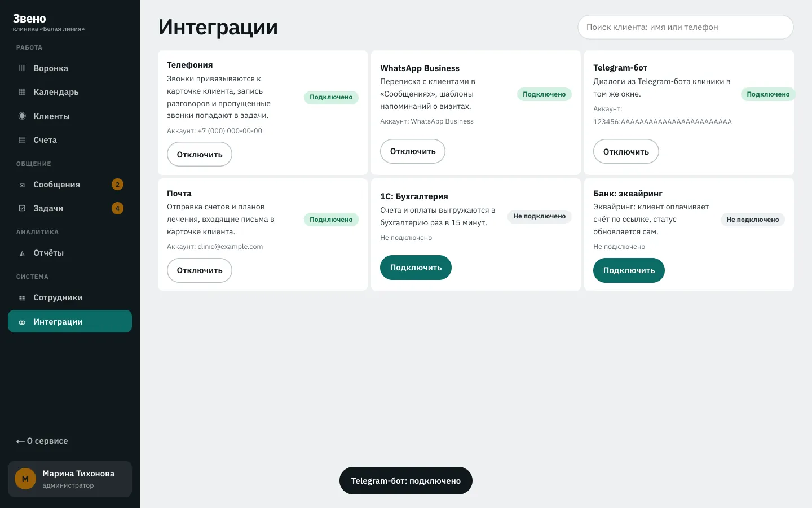Click the Календарь grid icon

[22, 92]
